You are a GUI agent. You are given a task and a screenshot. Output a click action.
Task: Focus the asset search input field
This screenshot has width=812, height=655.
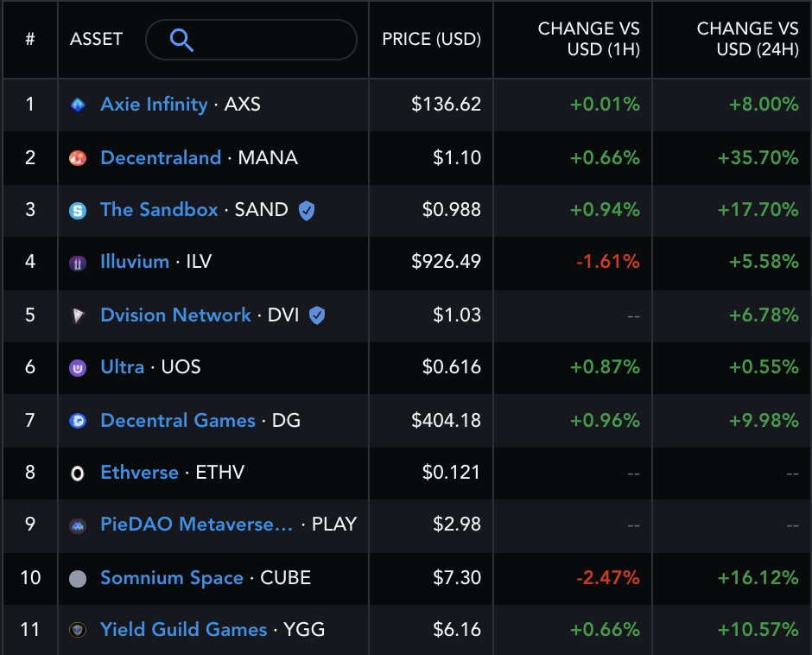pos(251,40)
